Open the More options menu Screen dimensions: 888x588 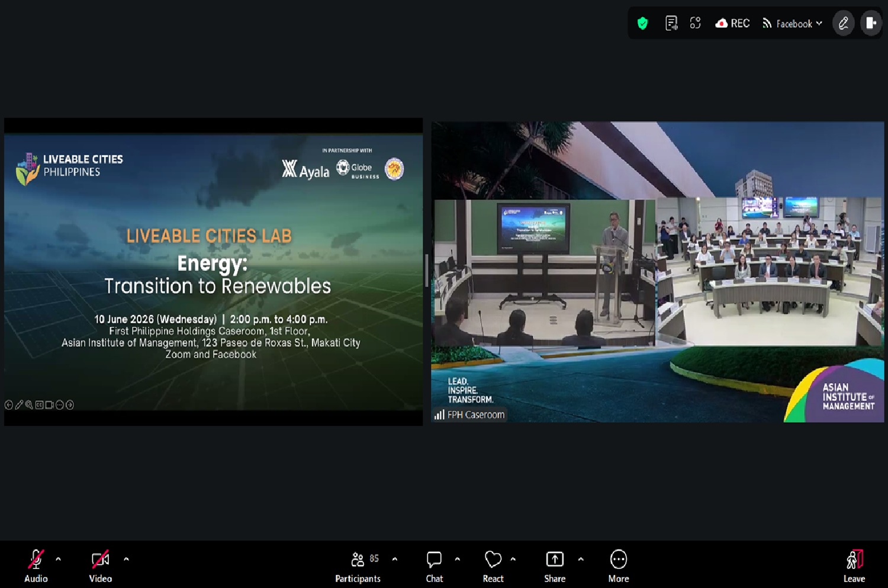(x=619, y=565)
